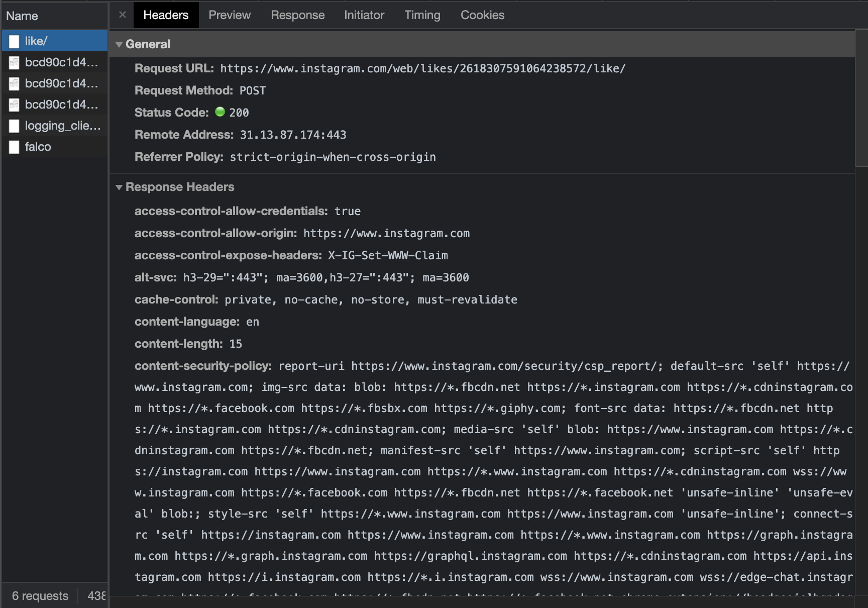Viewport: 868px width, 608px height.
Task: Click the Request Method POST value
Action: (x=253, y=91)
